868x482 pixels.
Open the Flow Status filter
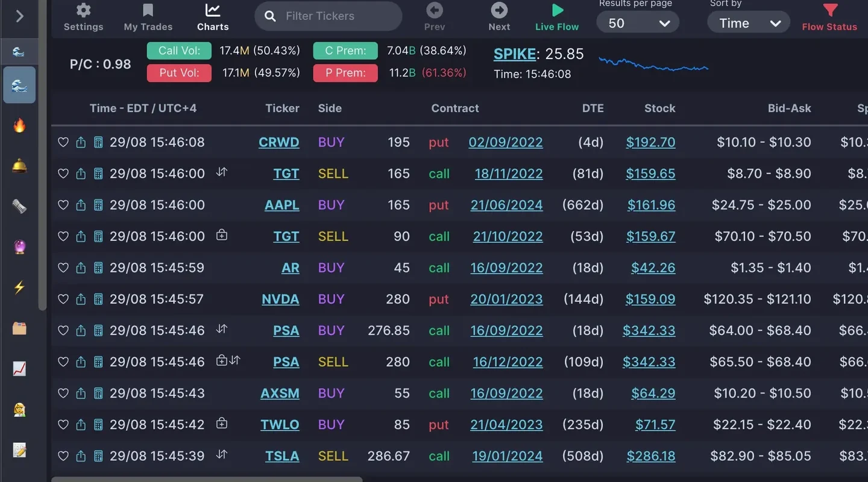pos(829,17)
